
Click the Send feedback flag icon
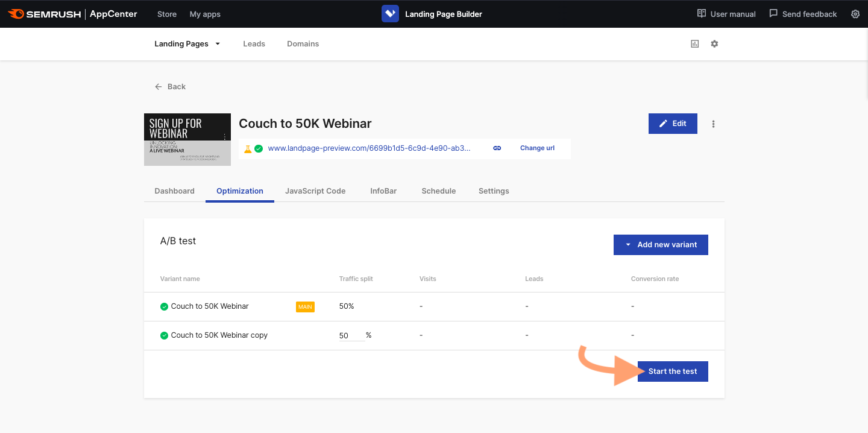(772, 13)
